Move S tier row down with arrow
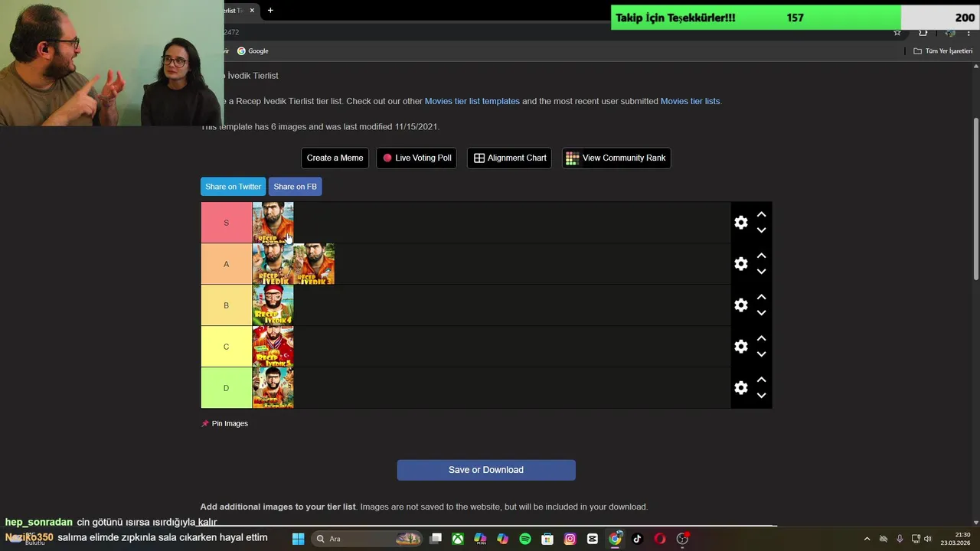Screen dimensions: 980x551 (x=761, y=230)
